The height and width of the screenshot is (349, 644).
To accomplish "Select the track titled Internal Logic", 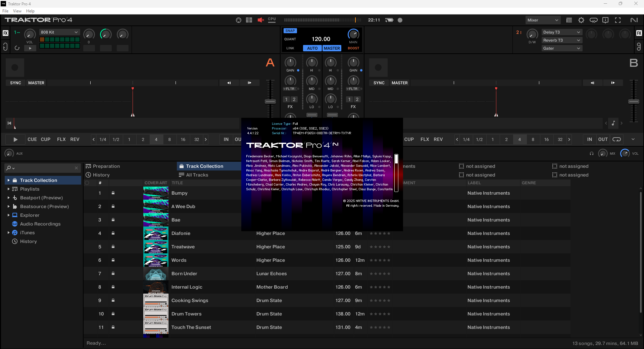I will [x=187, y=287].
